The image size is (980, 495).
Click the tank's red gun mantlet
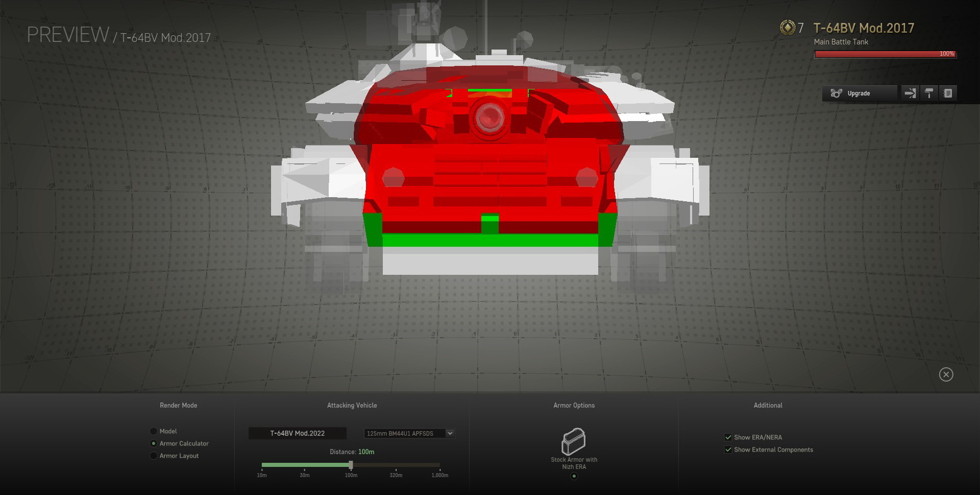click(489, 116)
